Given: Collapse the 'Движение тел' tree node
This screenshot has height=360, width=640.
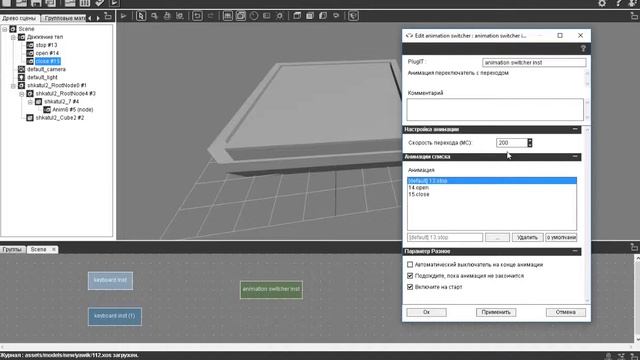Looking at the screenshot, I should [13, 37].
